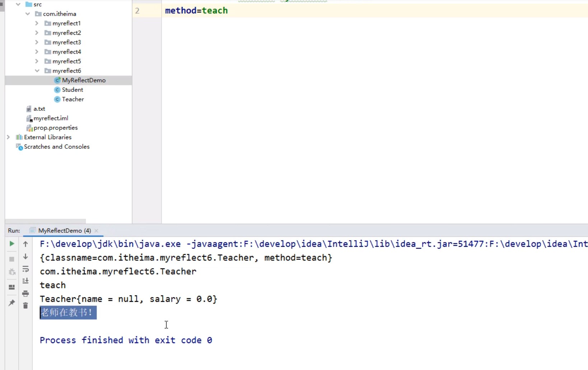Click the Teacher class icon

coord(57,99)
